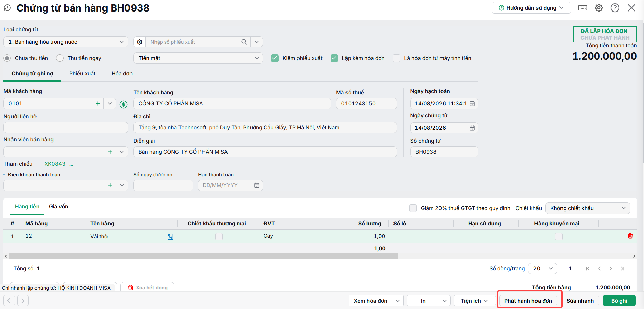Click the green dollar debt icon

pos(124,104)
